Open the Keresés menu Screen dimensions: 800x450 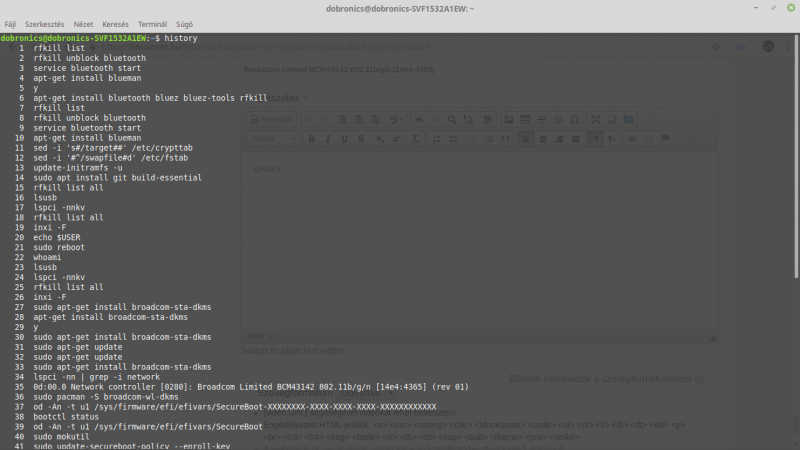pos(115,24)
